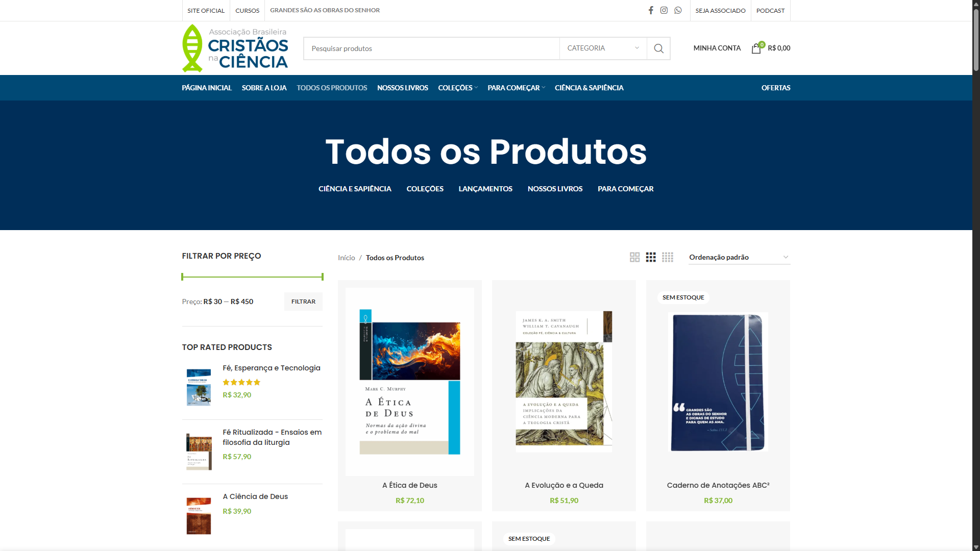Image resolution: width=980 pixels, height=551 pixels.
Task: Click the Cristãos na Ciência logo
Action: point(235,48)
